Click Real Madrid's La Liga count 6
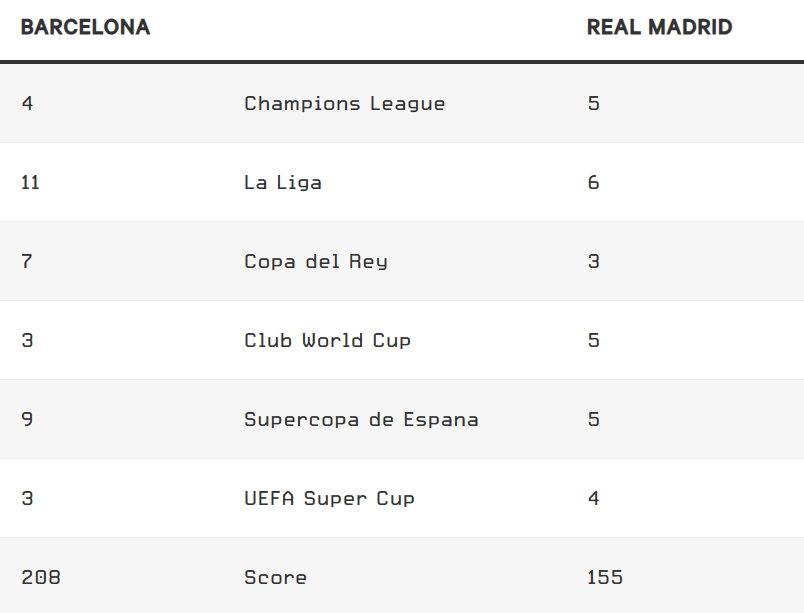804x613 pixels. [x=593, y=182]
